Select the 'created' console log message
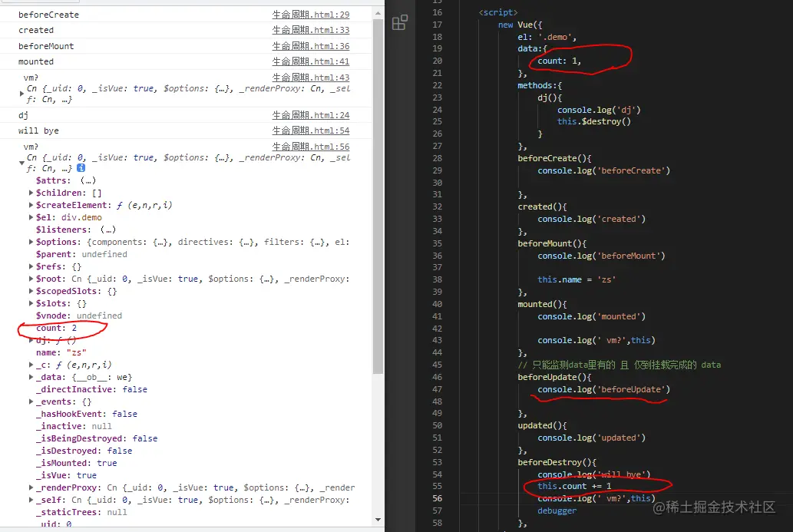The image size is (793, 532). [36, 30]
